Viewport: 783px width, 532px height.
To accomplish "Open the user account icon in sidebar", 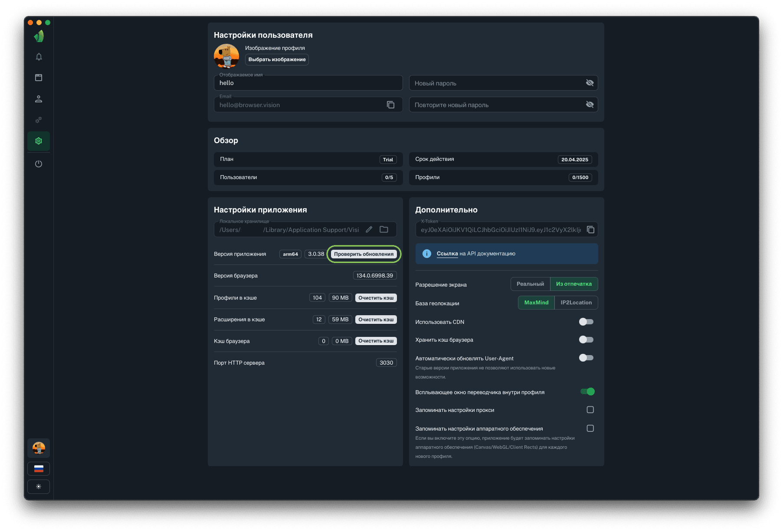I will (x=39, y=99).
